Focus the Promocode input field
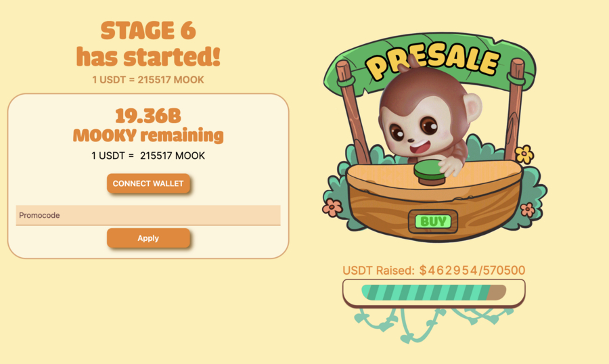Screen dimensions: 609x364 (x=148, y=215)
